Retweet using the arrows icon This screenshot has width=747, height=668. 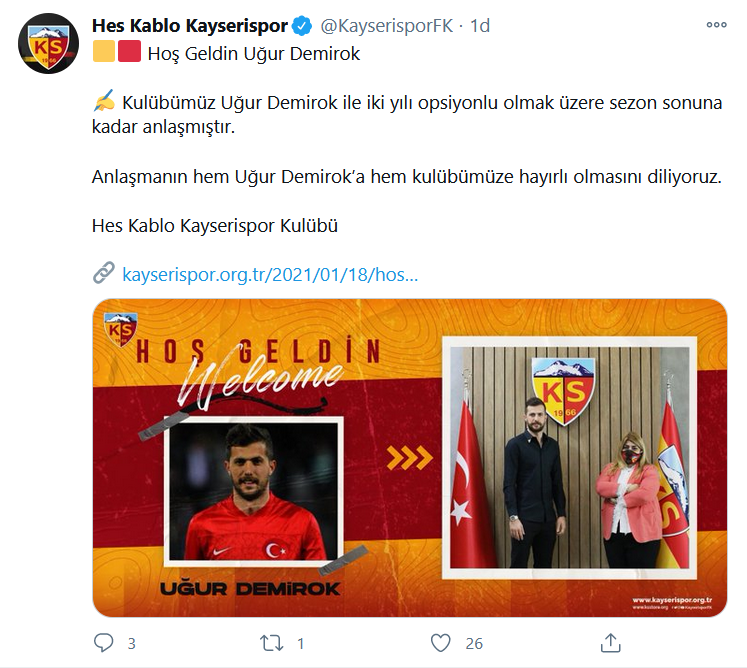(x=272, y=643)
